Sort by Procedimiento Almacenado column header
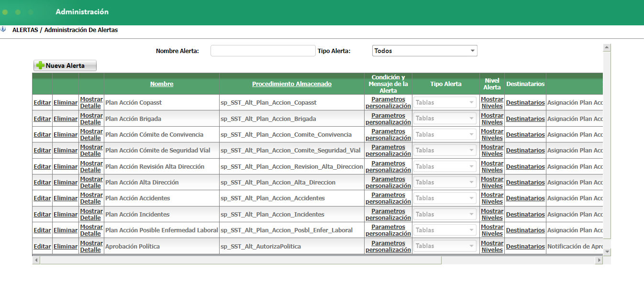The height and width of the screenshot is (304, 644). (x=292, y=84)
